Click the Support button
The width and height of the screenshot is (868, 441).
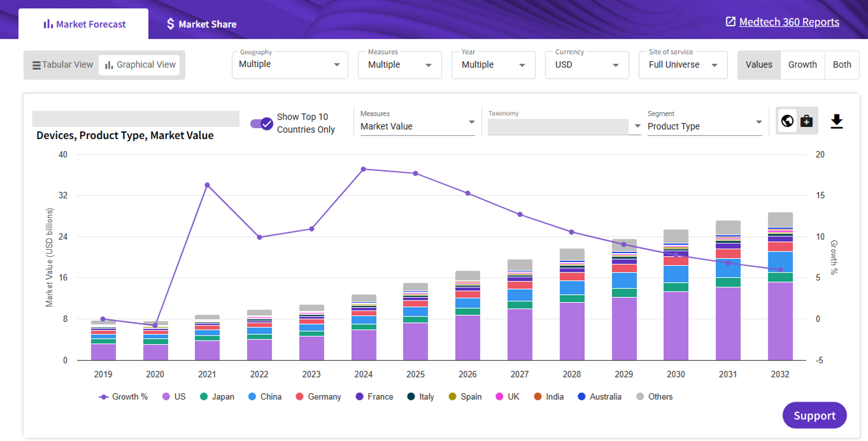coord(814,415)
